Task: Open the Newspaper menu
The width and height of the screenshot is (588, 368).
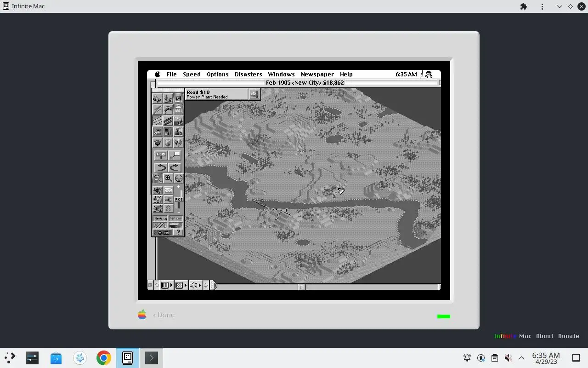Action: point(317,75)
